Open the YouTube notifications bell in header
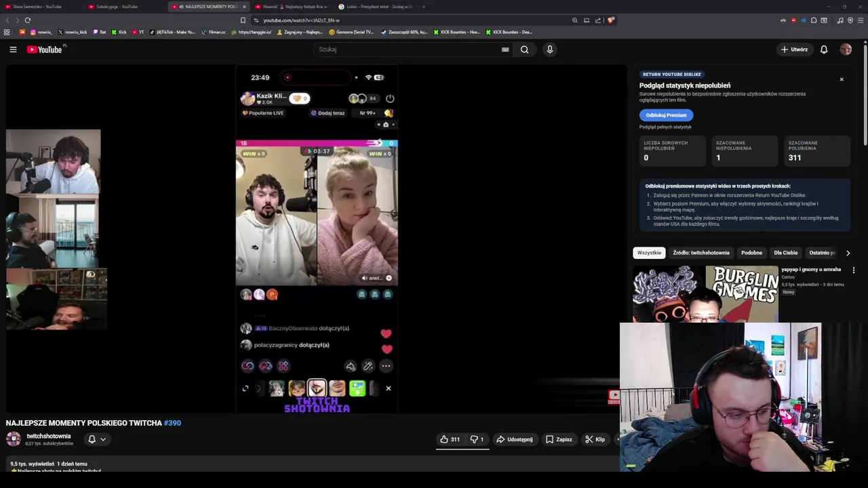 point(824,49)
